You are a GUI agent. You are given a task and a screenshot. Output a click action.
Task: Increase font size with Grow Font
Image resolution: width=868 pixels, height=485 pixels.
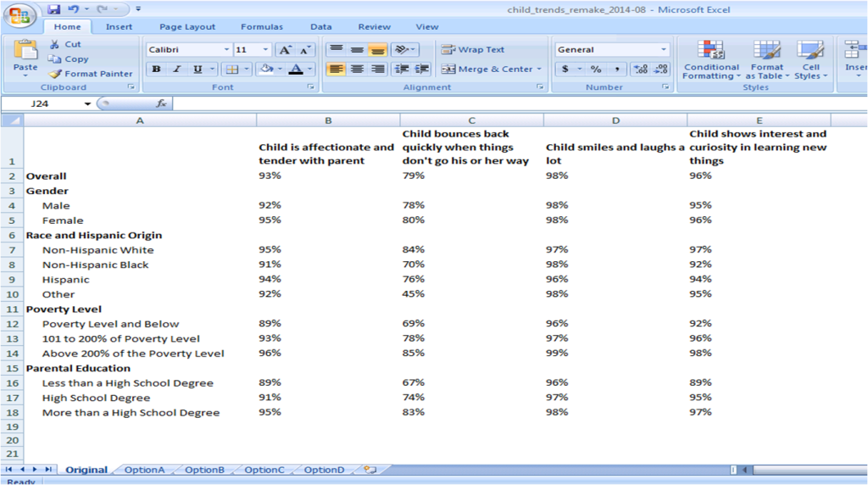285,50
